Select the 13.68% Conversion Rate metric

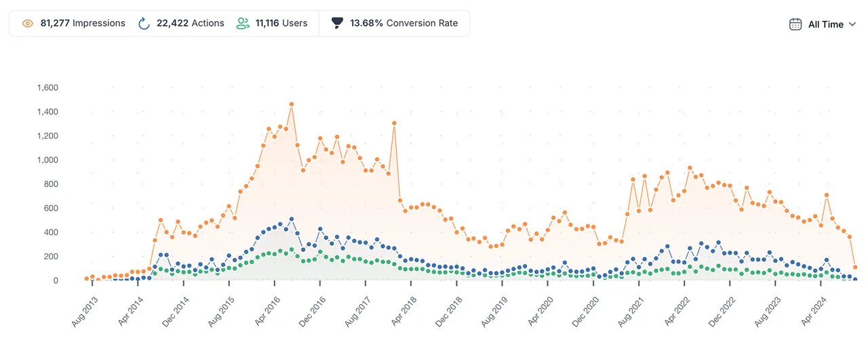394,23
